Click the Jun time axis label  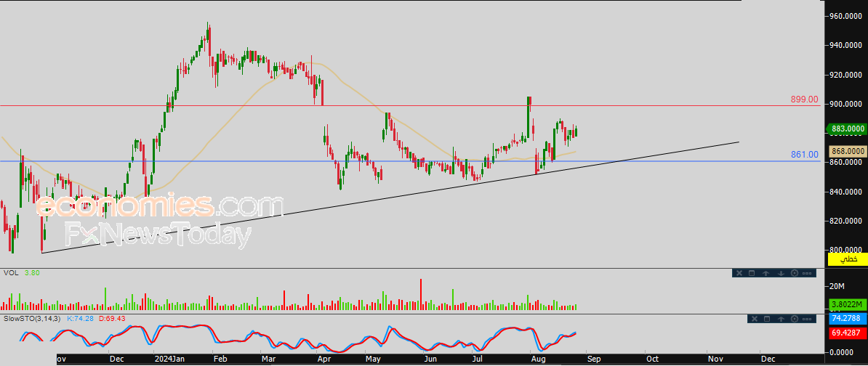[430, 359]
